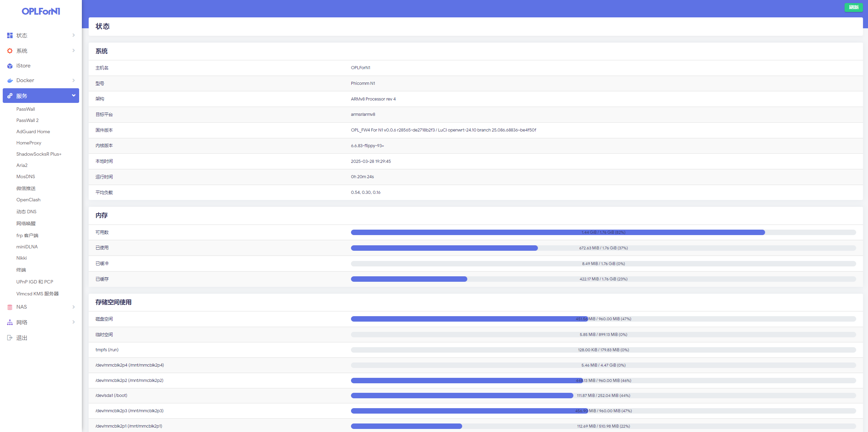This screenshot has width=868, height=432.
Task: Click the 磁盘空间 usage progress bar
Action: [x=603, y=319]
